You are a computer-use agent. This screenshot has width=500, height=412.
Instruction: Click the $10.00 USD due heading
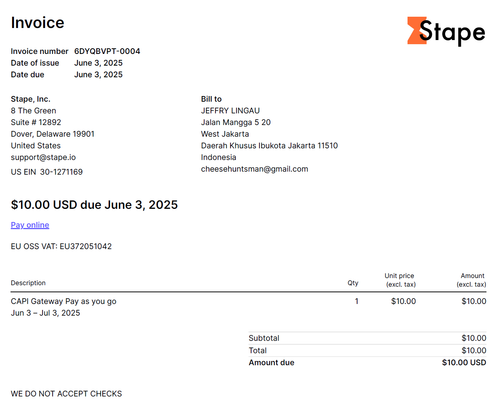click(94, 205)
